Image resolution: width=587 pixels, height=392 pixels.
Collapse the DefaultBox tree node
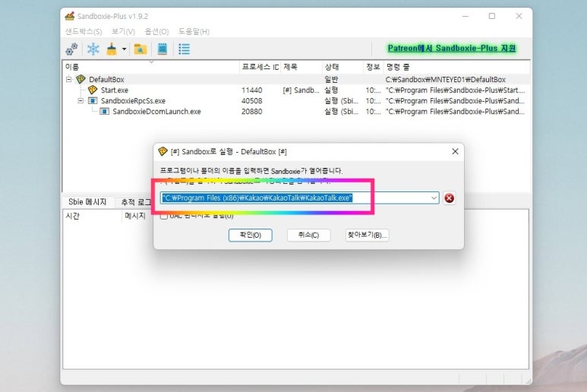click(x=69, y=79)
